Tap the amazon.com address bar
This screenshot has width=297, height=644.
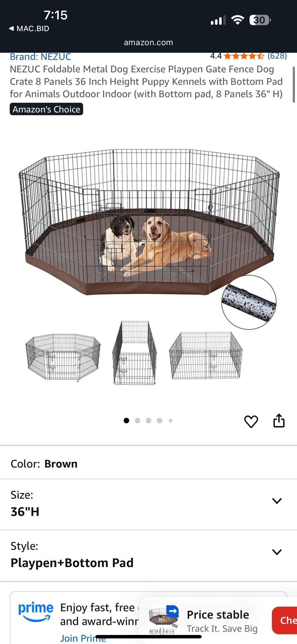pyautogui.click(x=148, y=43)
